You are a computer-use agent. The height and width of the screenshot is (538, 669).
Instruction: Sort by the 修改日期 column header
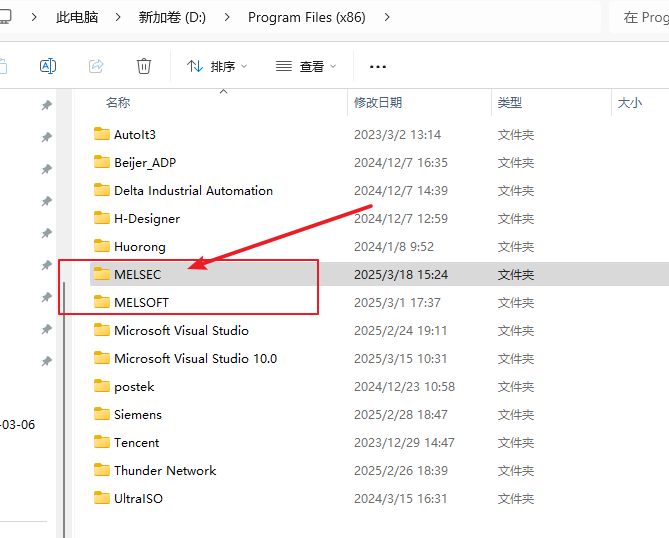(x=378, y=103)
